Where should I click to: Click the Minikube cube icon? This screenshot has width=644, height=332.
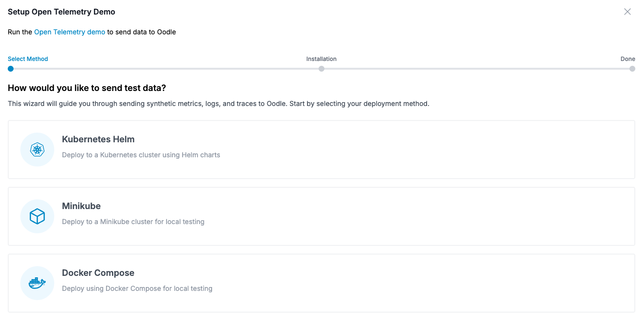[x=37, y=216]
